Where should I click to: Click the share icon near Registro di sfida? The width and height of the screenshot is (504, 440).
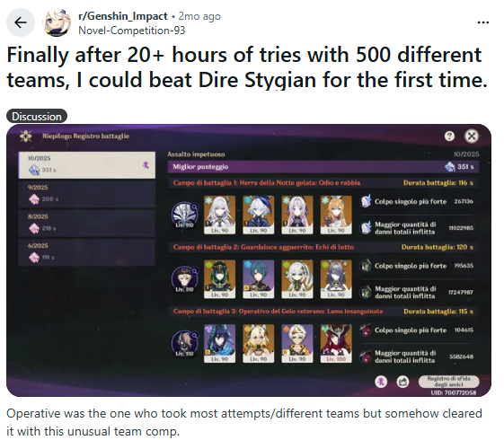point(402,382)
